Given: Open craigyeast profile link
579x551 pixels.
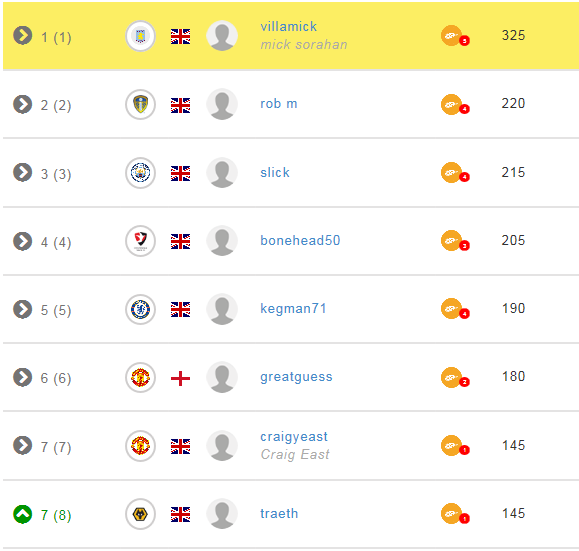Looking at the screenshot, I should point(294,437).
